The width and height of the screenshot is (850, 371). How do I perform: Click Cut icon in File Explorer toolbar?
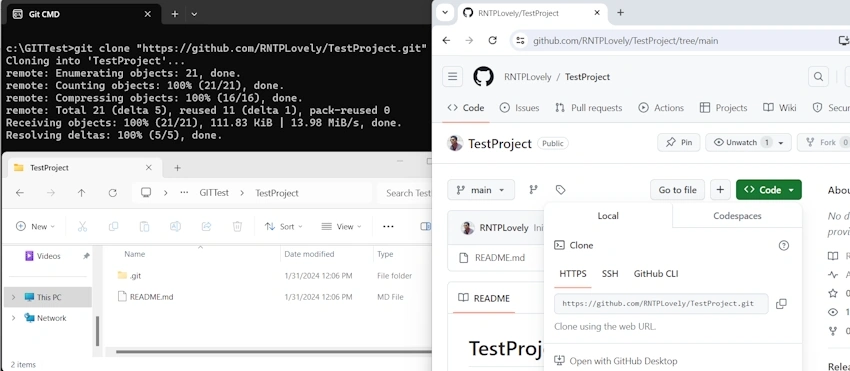[x=82, y=226]
